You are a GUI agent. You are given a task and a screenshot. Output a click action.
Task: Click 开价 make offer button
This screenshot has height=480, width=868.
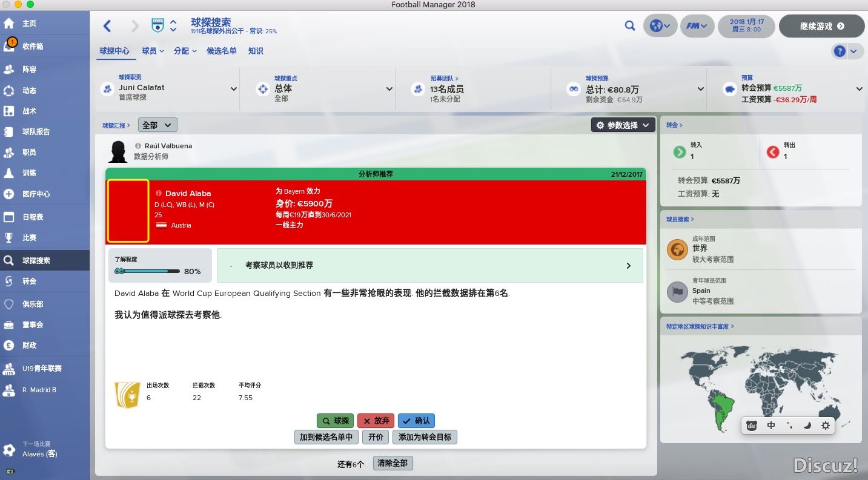pyautogui.click(x=376, y=437)
